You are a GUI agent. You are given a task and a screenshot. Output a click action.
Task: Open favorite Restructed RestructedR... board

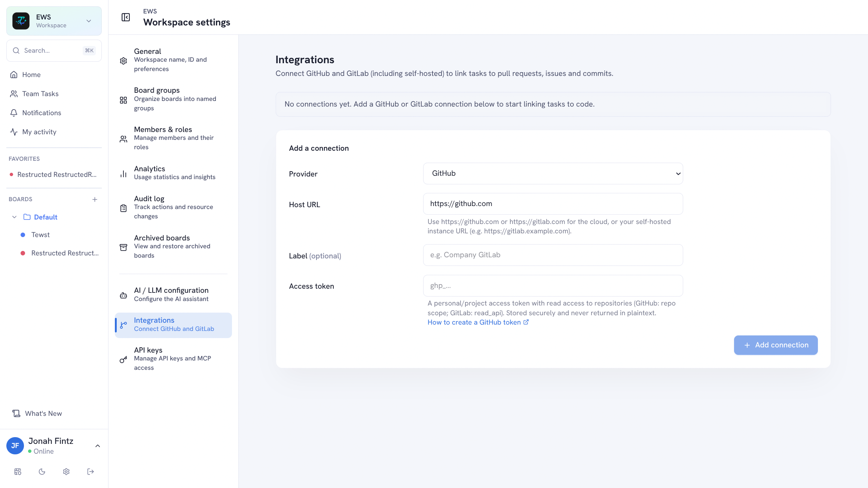[54, 175]
